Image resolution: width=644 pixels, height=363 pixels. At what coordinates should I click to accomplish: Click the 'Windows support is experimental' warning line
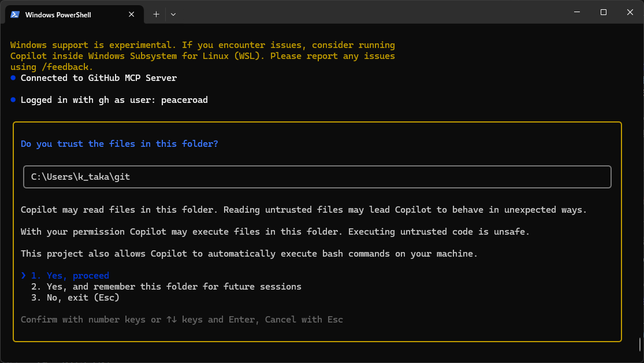[203, 45]
